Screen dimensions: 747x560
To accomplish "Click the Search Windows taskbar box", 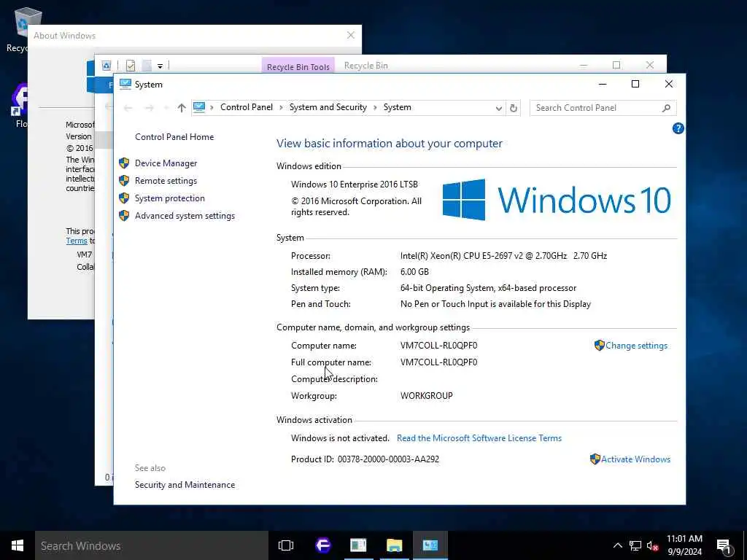I will 152,545.
